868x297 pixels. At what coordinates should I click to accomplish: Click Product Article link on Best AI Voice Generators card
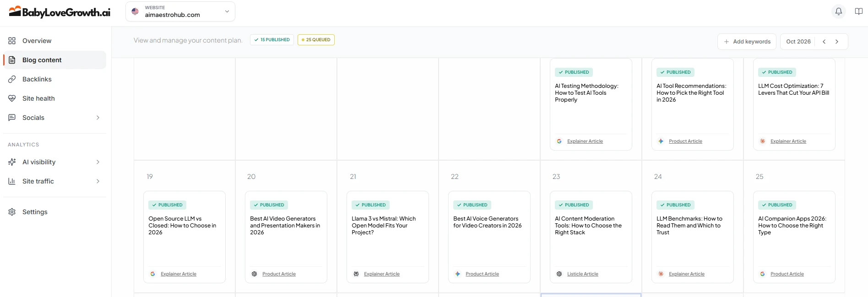[x=482, y=274]
